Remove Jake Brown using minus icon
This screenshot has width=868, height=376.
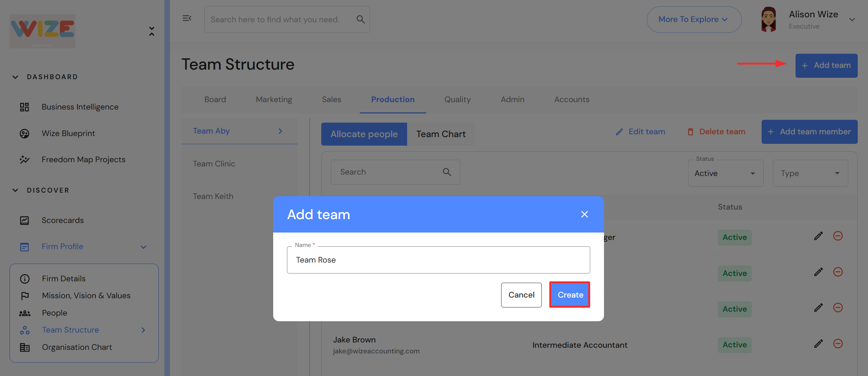[x=838, y=344]
